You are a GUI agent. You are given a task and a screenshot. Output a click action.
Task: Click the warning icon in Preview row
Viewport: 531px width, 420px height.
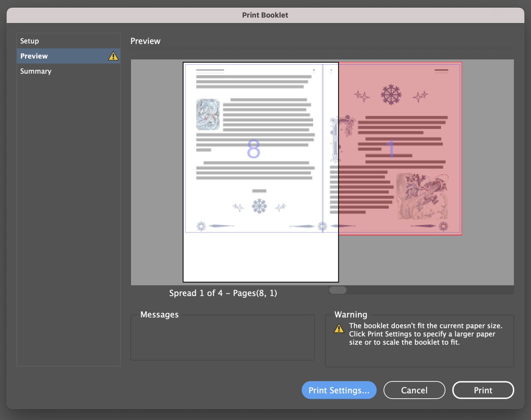113,56
